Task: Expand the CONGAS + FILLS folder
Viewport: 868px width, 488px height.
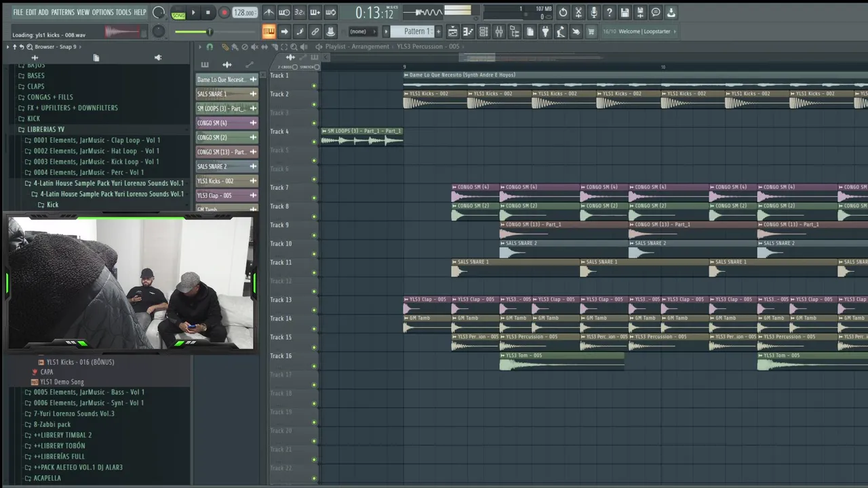Action: tap(50, 97)
